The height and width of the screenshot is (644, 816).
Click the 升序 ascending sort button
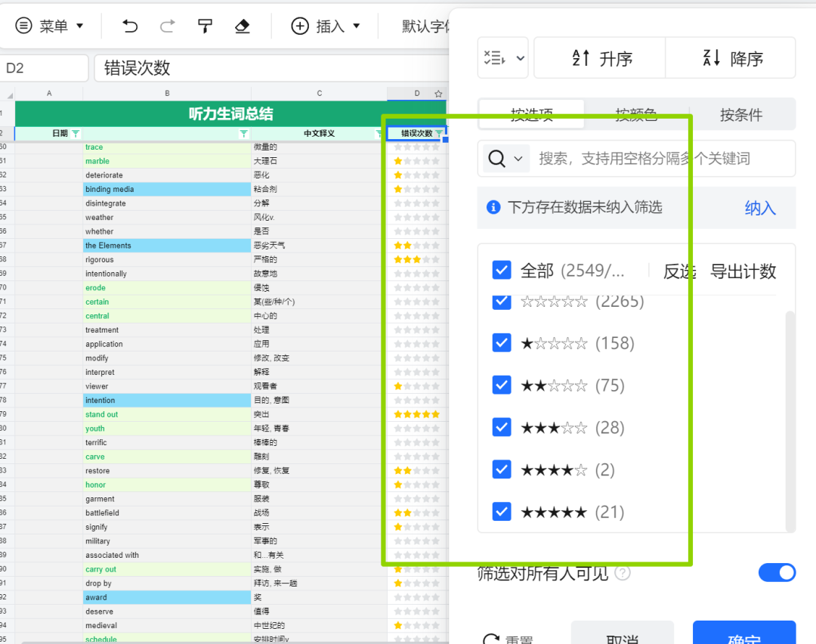pos(601,58)
